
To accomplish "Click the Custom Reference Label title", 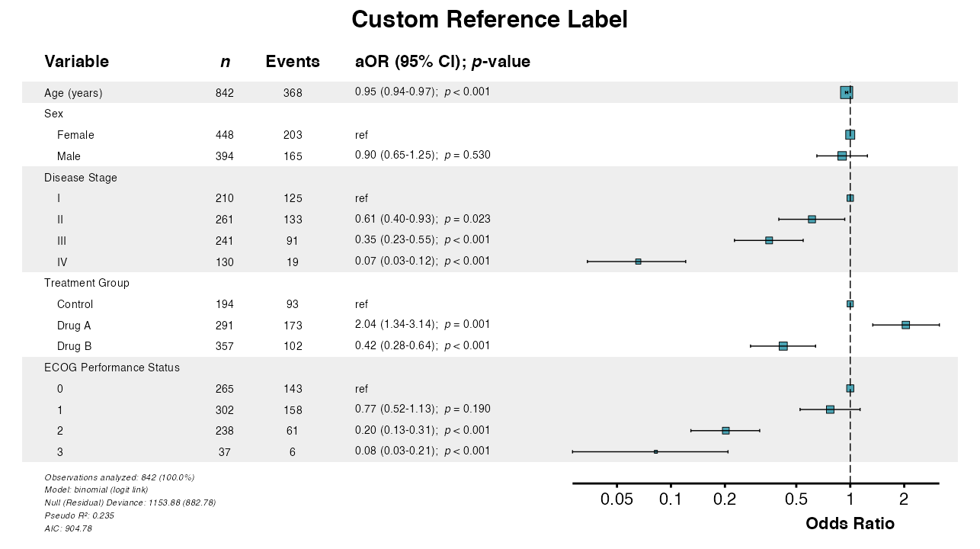I will pos(489,20).
